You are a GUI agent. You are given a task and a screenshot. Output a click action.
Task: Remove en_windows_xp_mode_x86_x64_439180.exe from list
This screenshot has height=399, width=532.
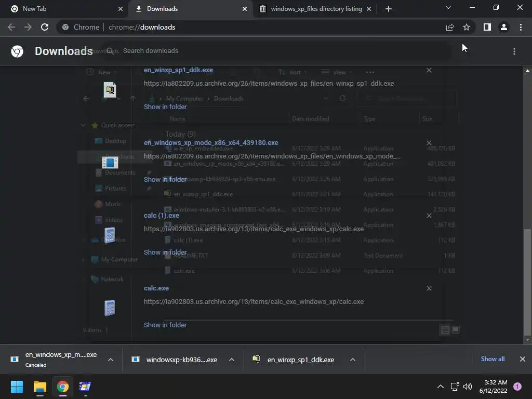429,143
